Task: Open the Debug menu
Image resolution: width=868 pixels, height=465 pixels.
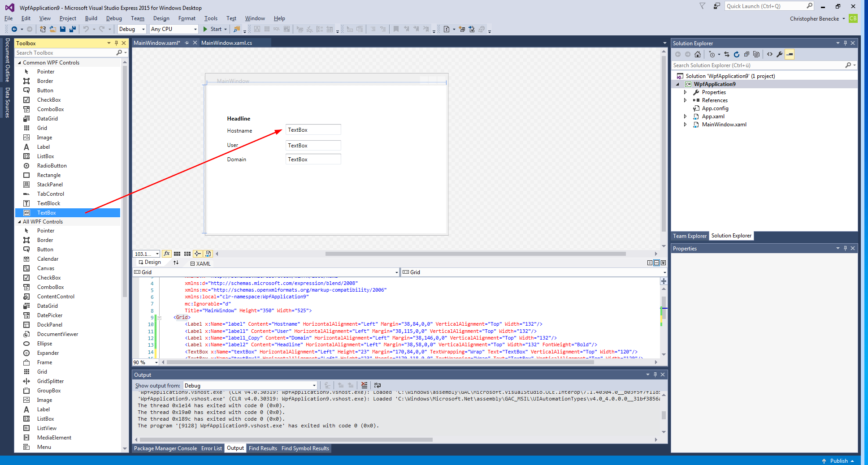Action: (114, 18)
